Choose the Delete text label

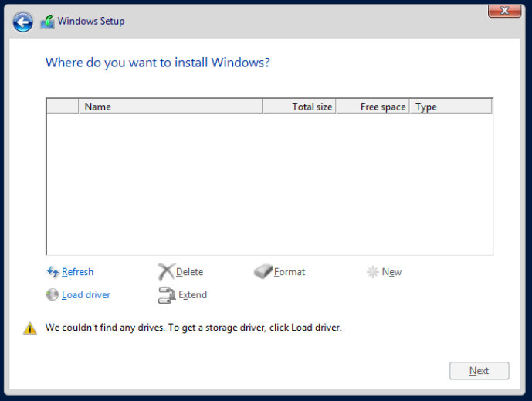(x=190, y=272)
